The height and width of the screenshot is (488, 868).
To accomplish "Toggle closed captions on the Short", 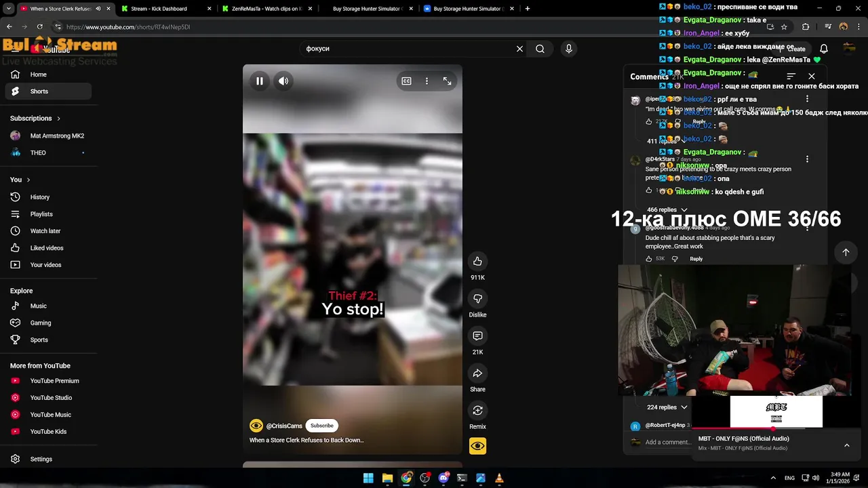I will tap(406, 81).
